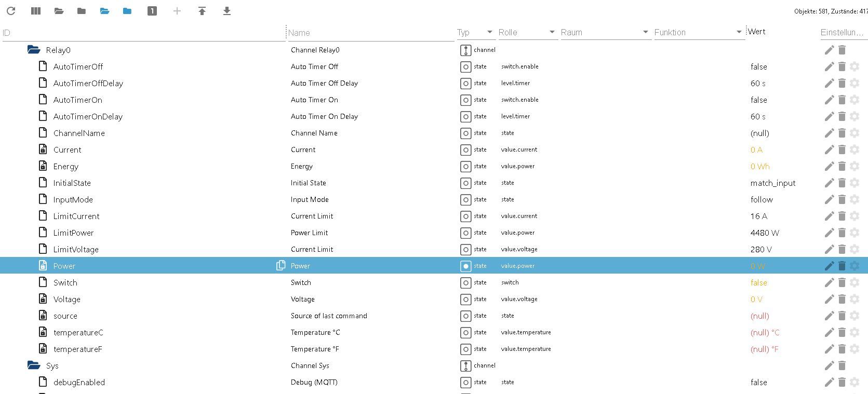This screenshot has width=868, height=394.
Task: Click the download objects arrow icon
Action: [227, 11]
